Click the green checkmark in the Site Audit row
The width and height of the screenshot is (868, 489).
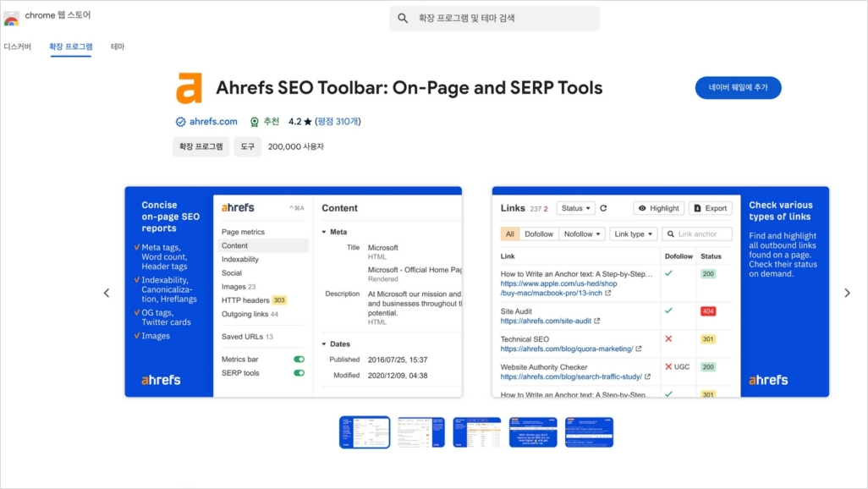pyautogui.click(x=668, y=310)
